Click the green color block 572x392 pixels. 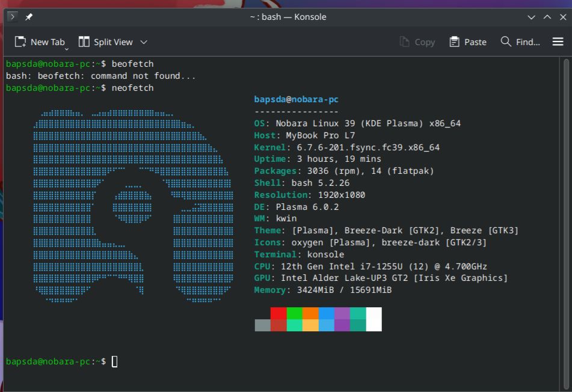tap(294, 313)
